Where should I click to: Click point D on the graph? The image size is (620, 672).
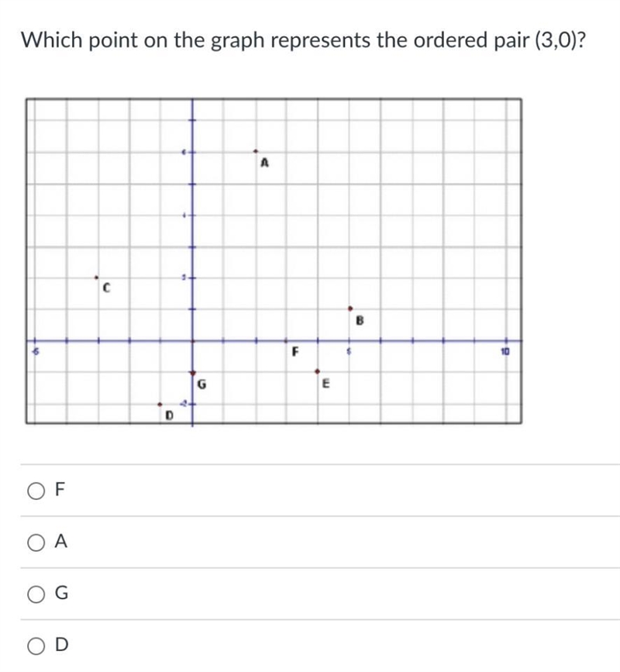160,404
